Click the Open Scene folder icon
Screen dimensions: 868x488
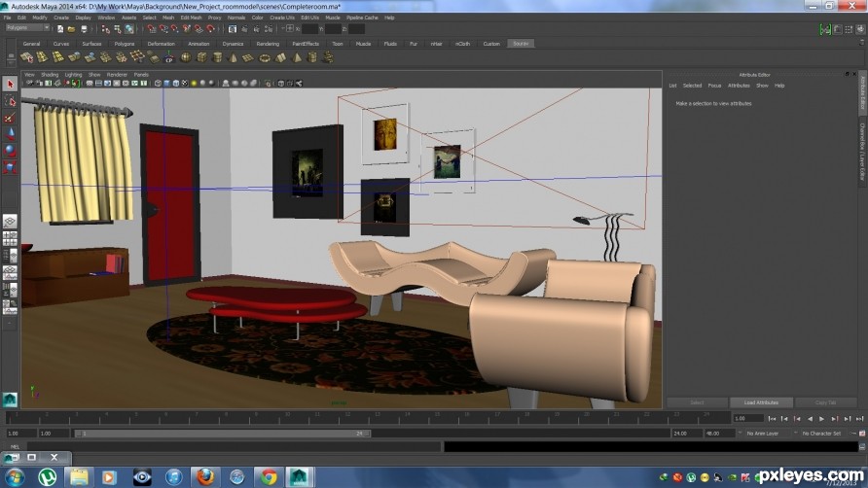coord(71,29)
